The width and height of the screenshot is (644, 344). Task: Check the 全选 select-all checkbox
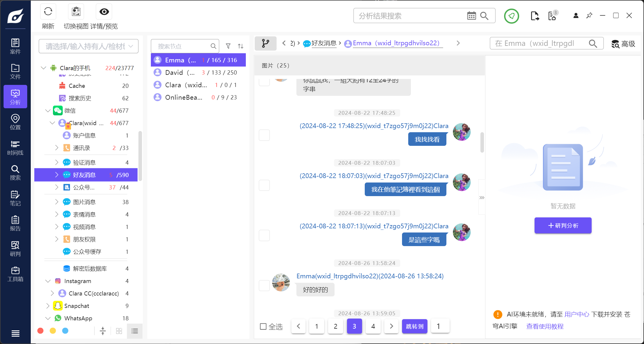(x=263, y=327)
